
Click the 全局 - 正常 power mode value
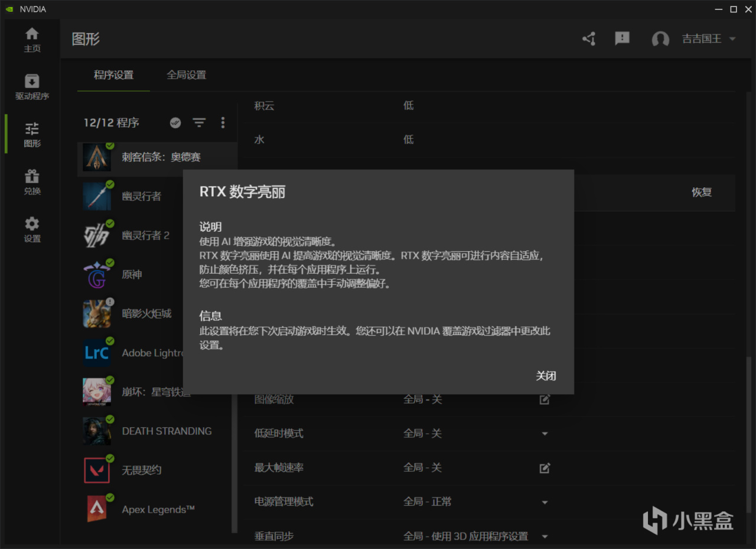tap(428, 502)
